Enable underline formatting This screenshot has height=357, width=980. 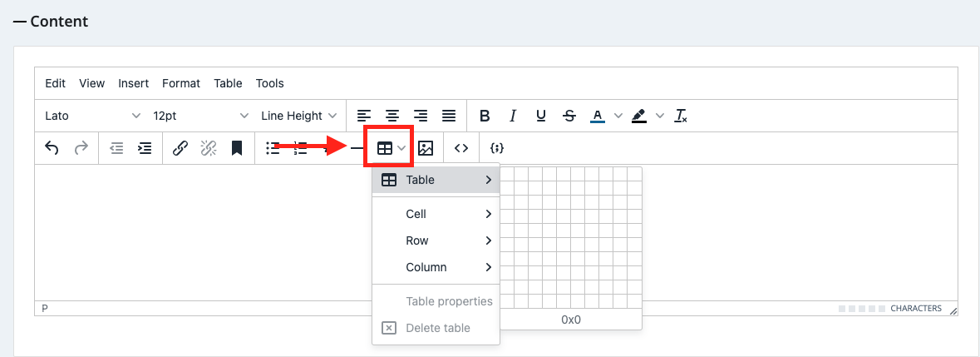coord(541,116)
